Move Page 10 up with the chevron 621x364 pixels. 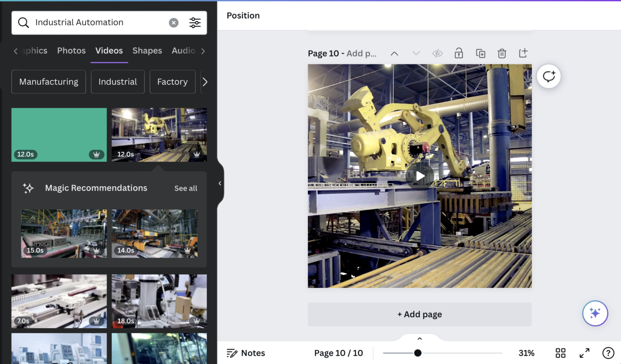394,53
